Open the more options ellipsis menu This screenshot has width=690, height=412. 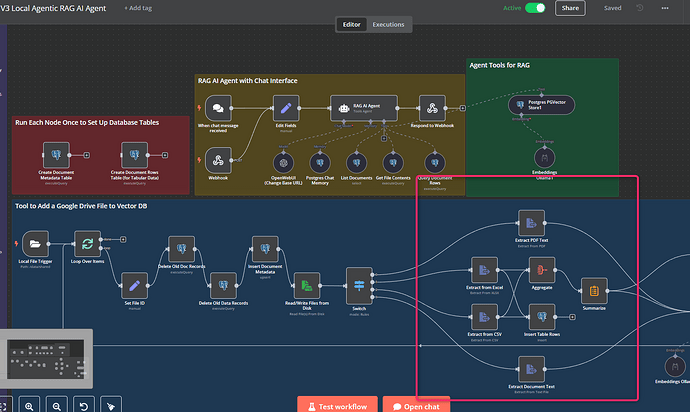pos(665,8)
